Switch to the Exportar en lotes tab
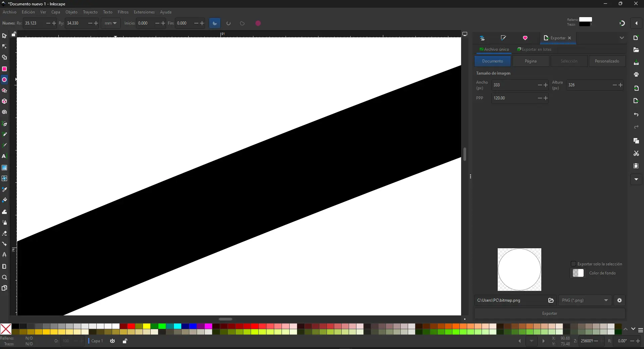 [x=534, y=49]
